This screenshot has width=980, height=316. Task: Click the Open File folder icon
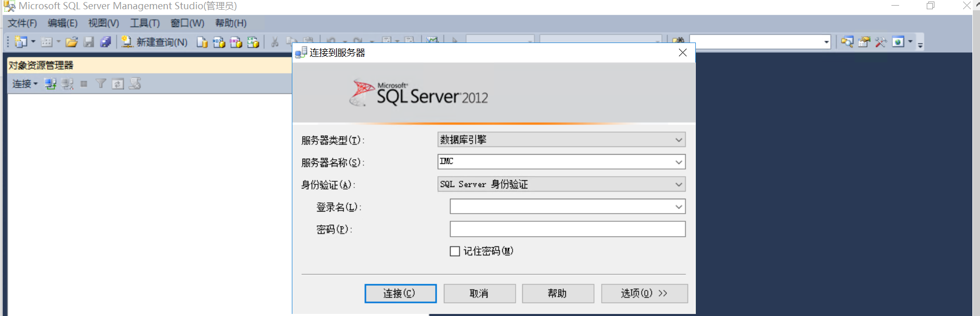click(x=72, y=42)
